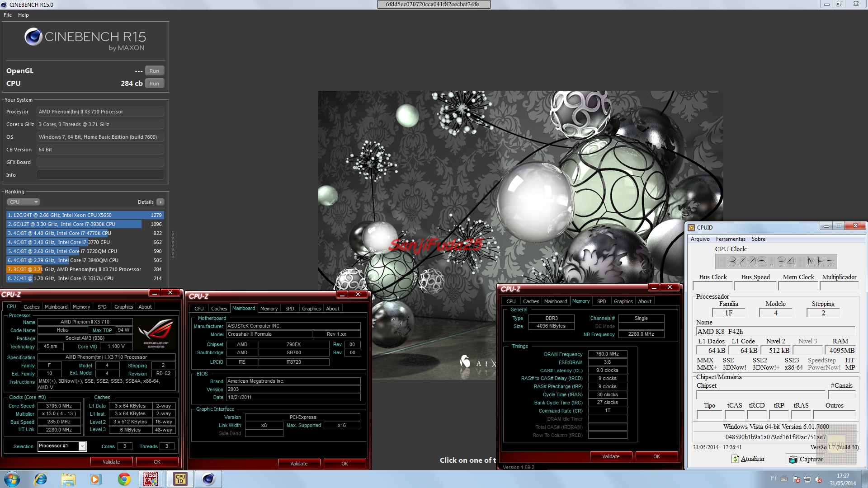The width and height of the screenshot is (868, 488).
Task: Open the Ferramentas menu in CPUID
Action: 730,239
